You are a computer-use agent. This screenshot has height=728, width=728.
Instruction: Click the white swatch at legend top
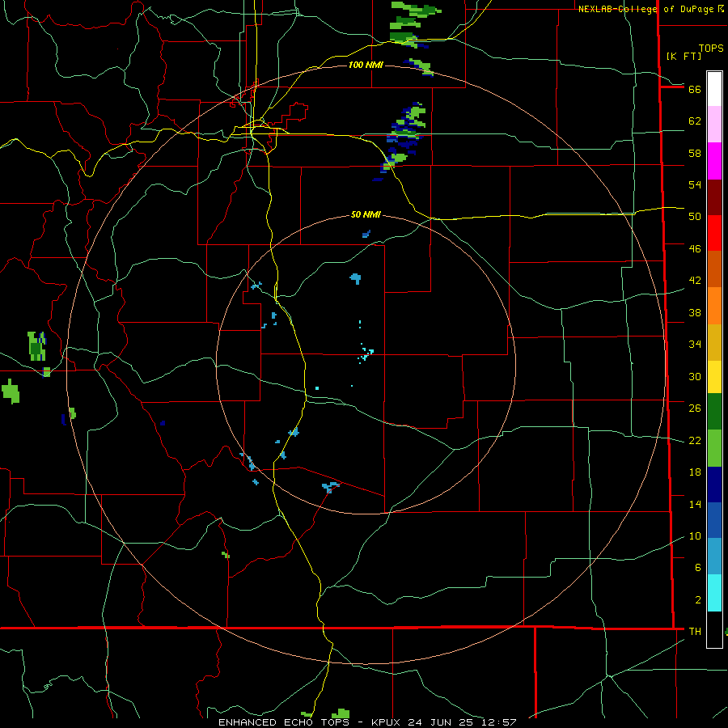pyautogui.click(x=714, y=89)
